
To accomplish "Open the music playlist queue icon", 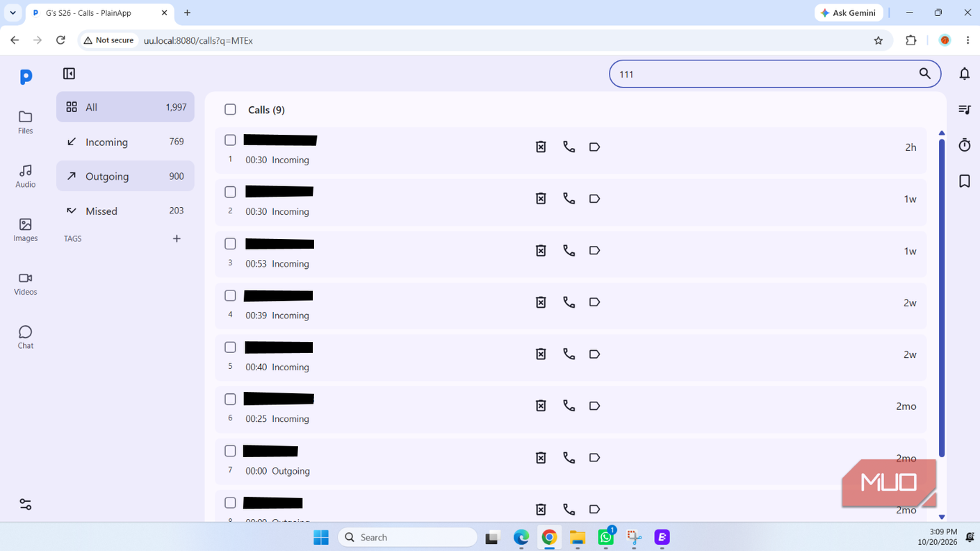I will click(965, 109).
